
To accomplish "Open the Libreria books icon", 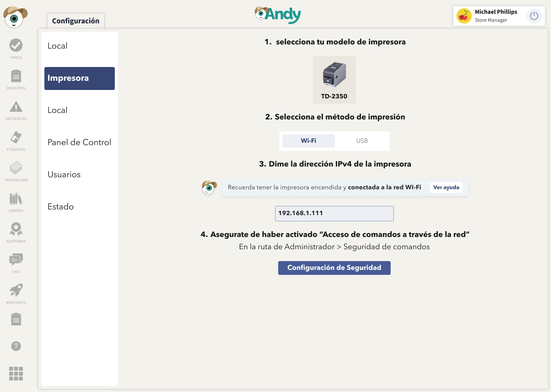I will [16, 198].
